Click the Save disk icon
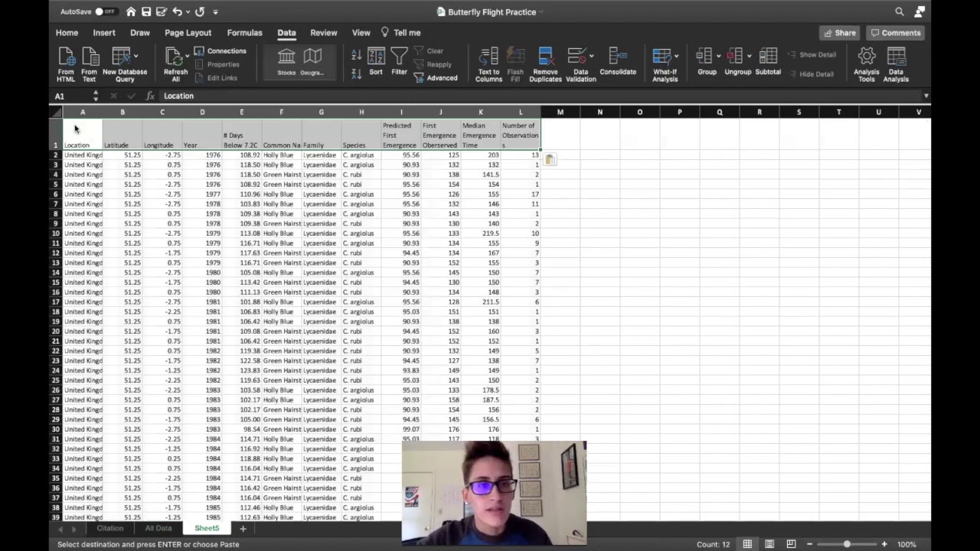 (146, 11)
